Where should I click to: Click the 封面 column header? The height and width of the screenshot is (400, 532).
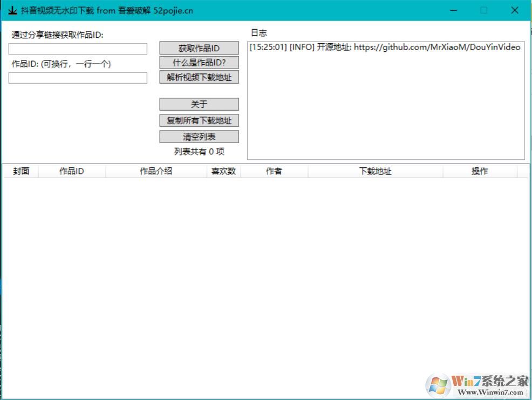pyautogui.click(x=21, y=171)
